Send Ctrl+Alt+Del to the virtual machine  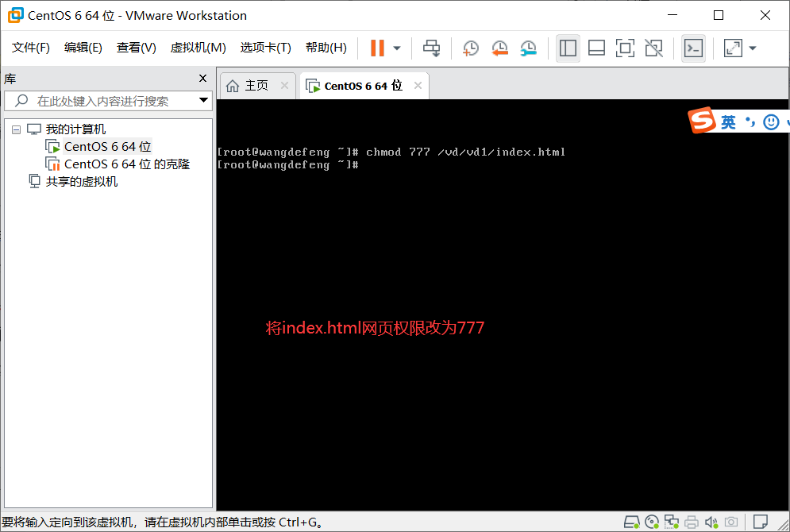tap(431, 48)
